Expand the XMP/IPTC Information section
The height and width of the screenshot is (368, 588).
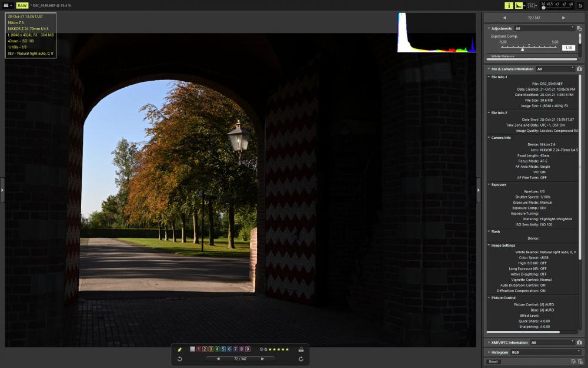[x=489, y=343]
